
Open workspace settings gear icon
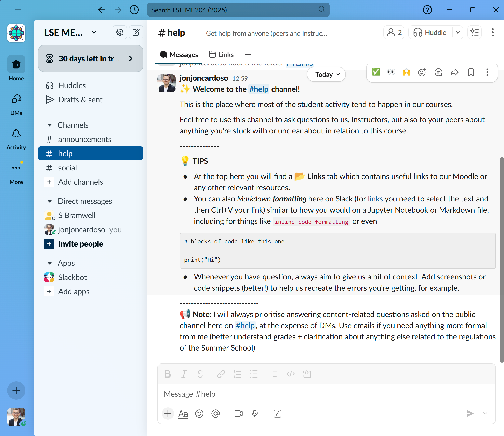(120, 32)
